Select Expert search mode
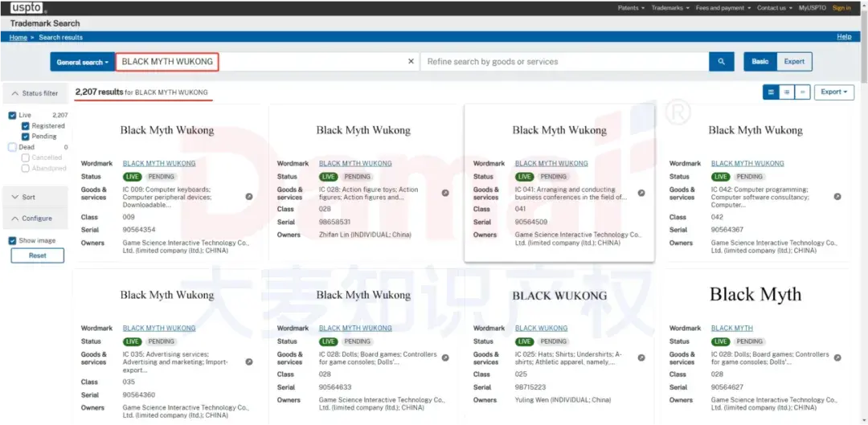The width and height of the screenshot is (868, 425). (794, 61)
